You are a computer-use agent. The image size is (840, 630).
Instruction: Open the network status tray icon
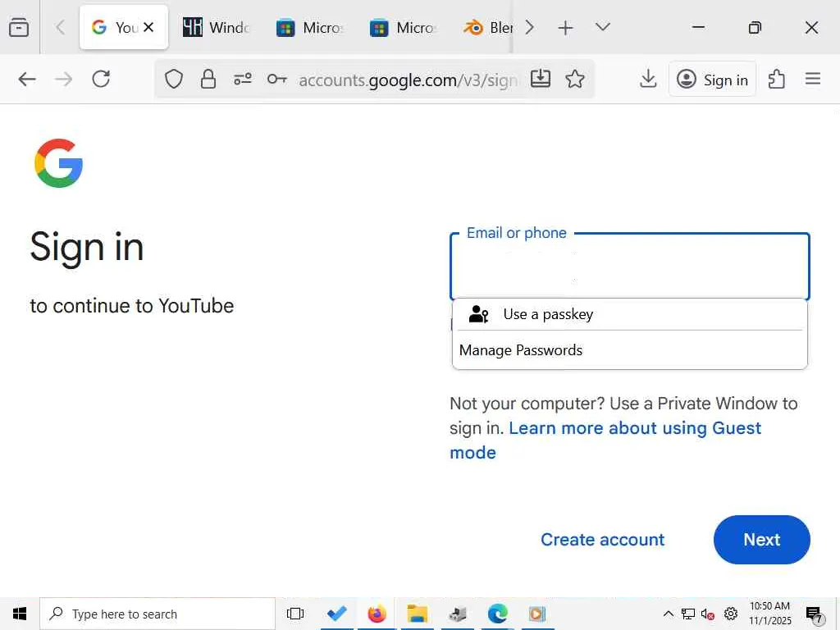(688, 614)
